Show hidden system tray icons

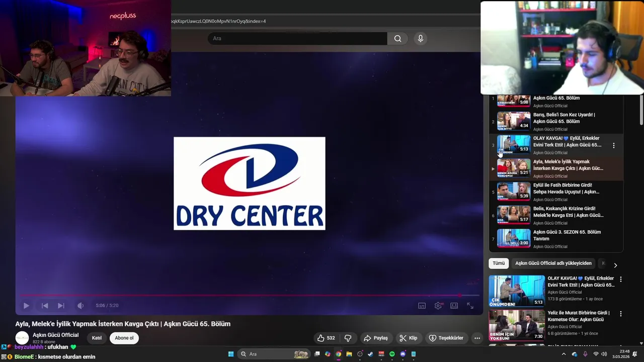563,354
